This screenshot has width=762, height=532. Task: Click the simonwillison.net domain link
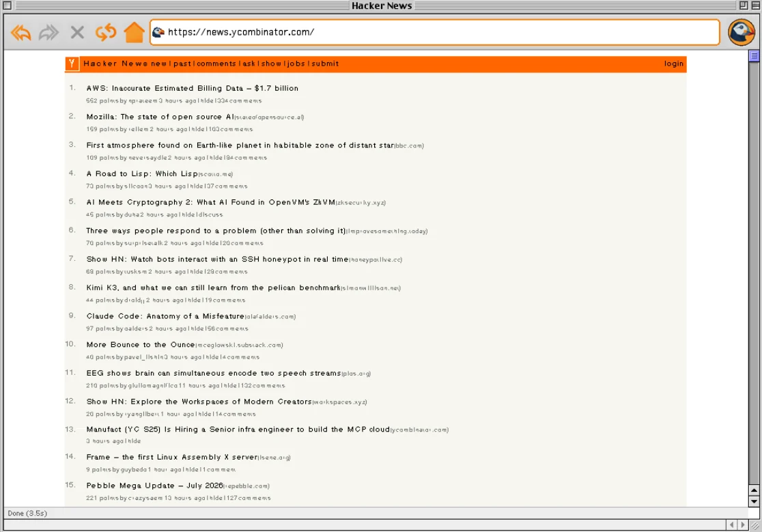tap(371, 289)
